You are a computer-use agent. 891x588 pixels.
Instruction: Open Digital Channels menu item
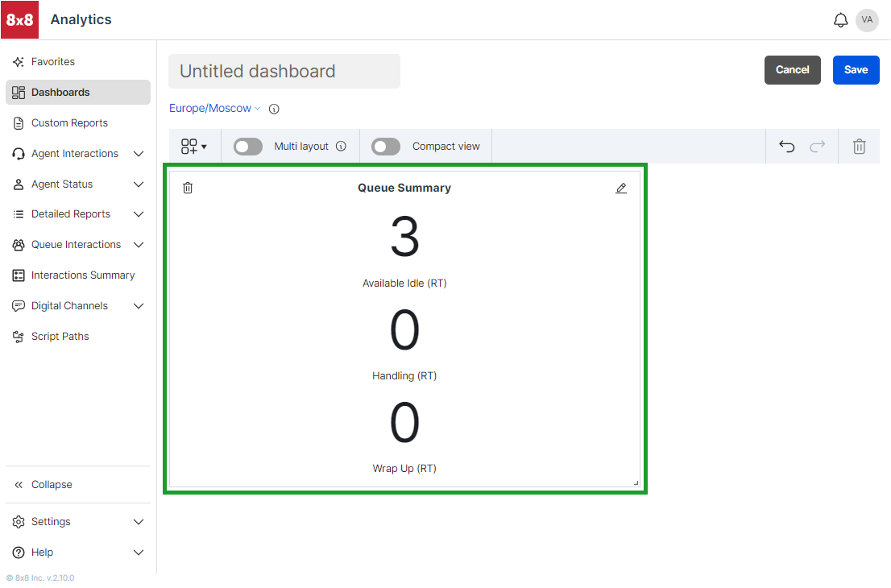pos(69,305)
